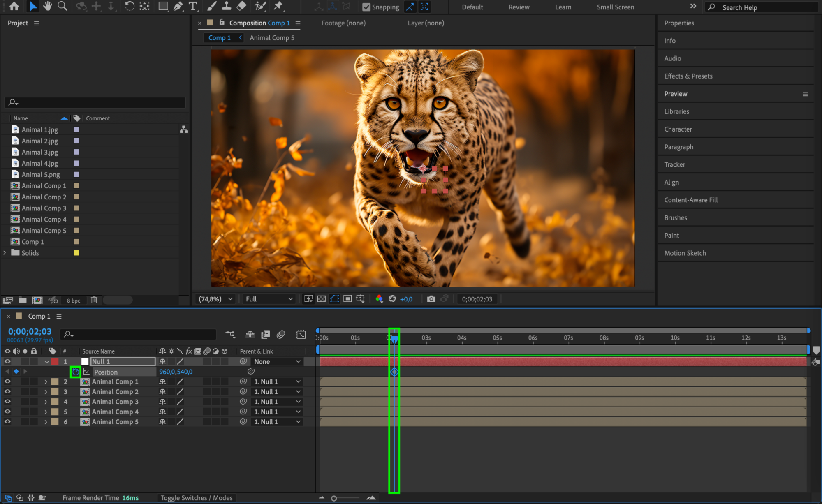
Task: Switch to the Animal Comp 5 tab
Action: 272,38
